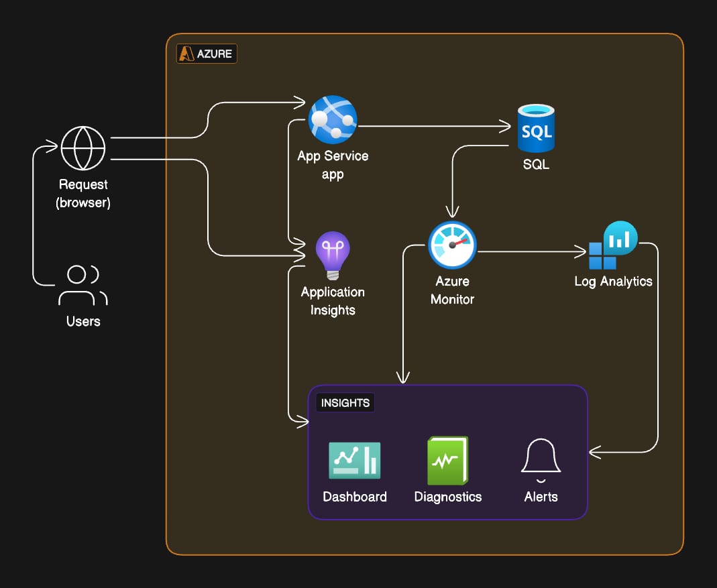The image size is (717, 588).
Task: Click the "App Service app" label
Action: pyautogui.click(x=333, y=165)
